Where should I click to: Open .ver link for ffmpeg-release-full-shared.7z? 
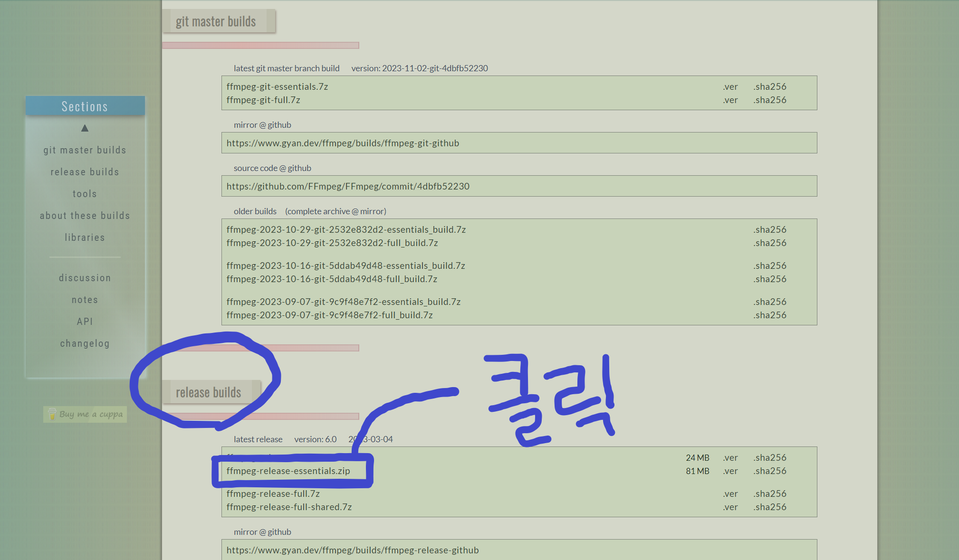730,507
